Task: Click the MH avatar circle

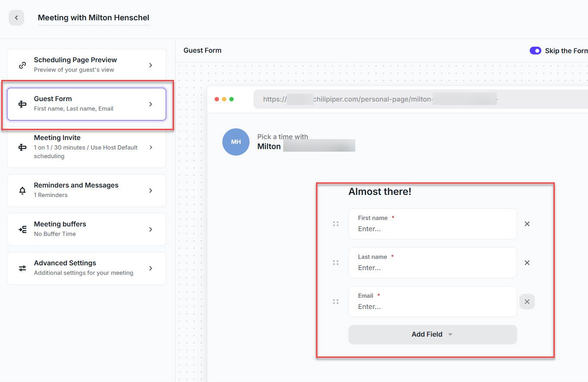Action: pyautogui.click(x=236, y=142)
